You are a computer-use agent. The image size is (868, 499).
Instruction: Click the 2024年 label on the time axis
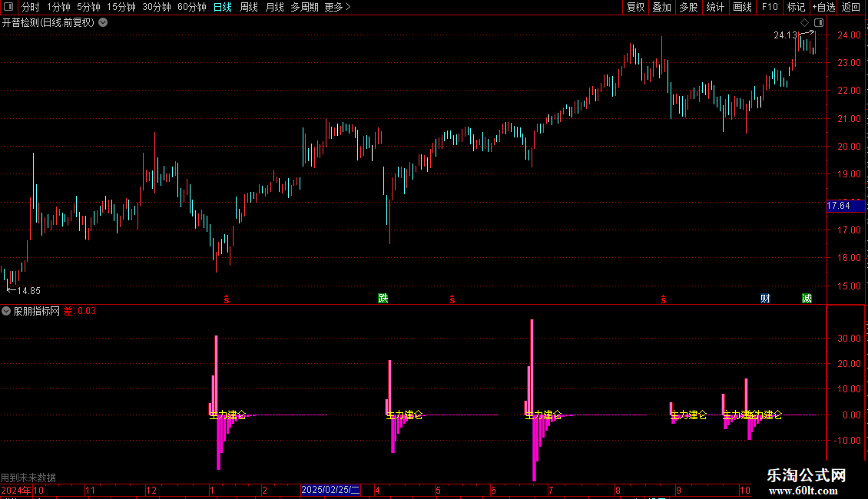[16, 490]
